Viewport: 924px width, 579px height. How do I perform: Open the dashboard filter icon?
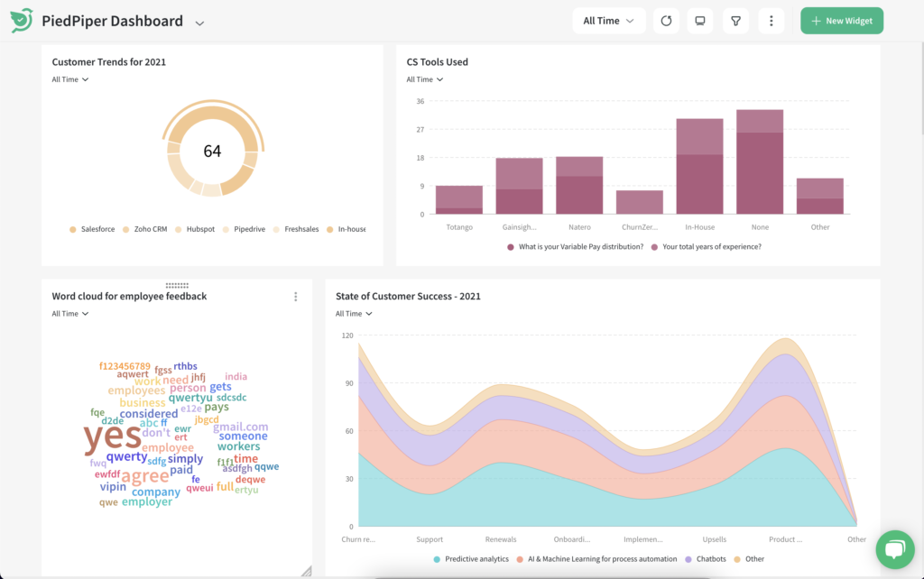735,21
